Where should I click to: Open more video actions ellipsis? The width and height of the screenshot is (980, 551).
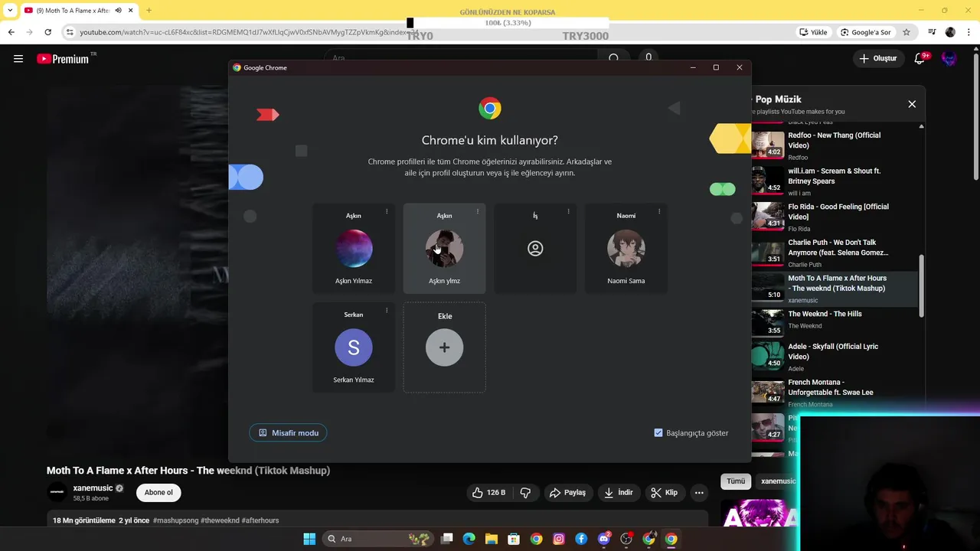pyautogui.click(x=699, y=493)
